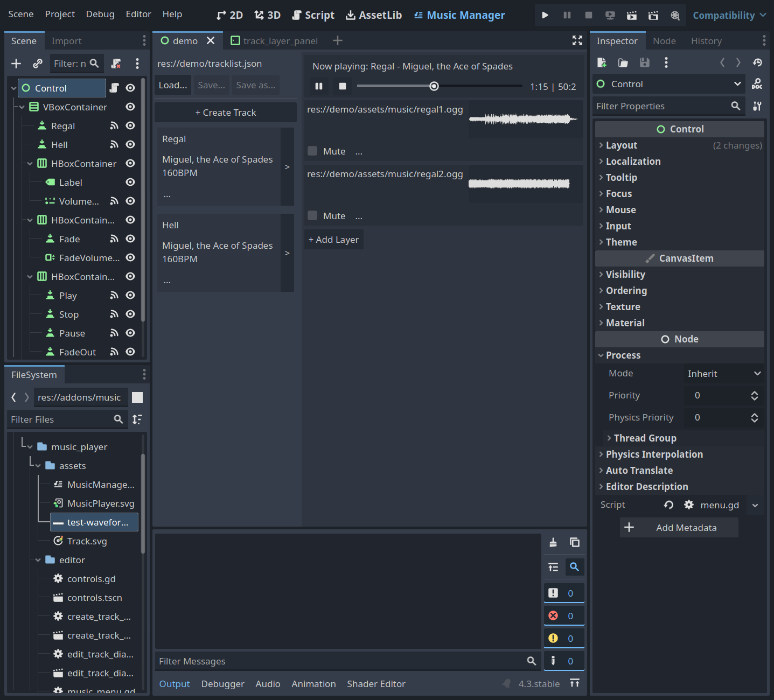Open the Project menu
774x700 pixels.
60,14
